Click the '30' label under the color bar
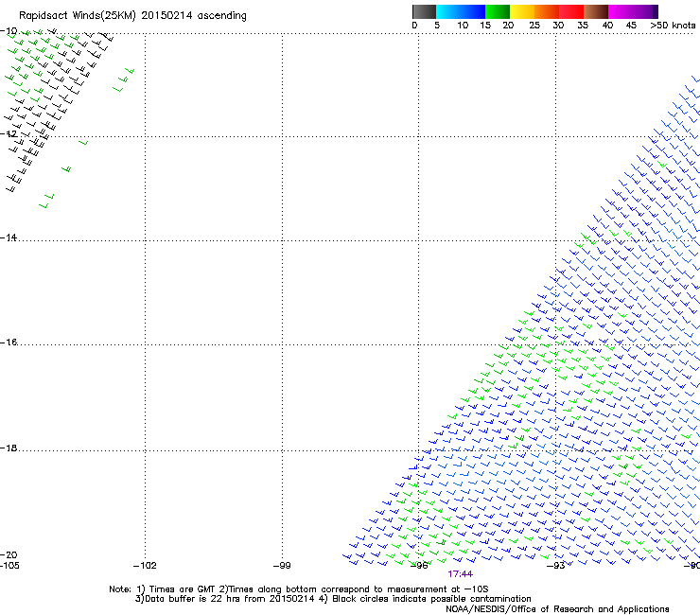Screen dimensions: 700x615 coord(558,26)
